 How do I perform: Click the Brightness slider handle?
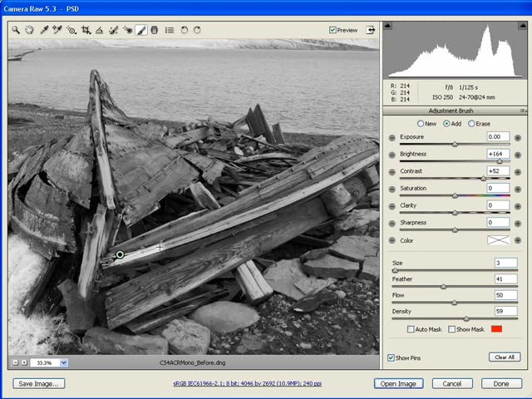[x=499, y=161]
